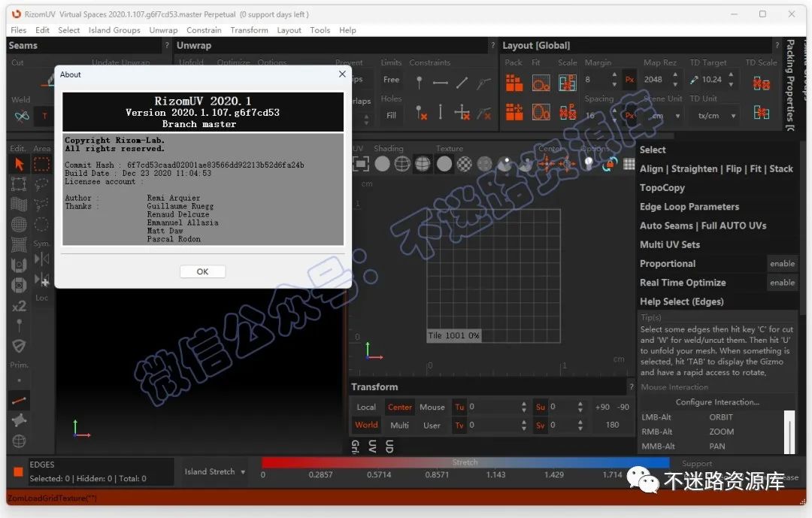
Task: Click the top TD Scale icon
Action: [x=761, y=83]
